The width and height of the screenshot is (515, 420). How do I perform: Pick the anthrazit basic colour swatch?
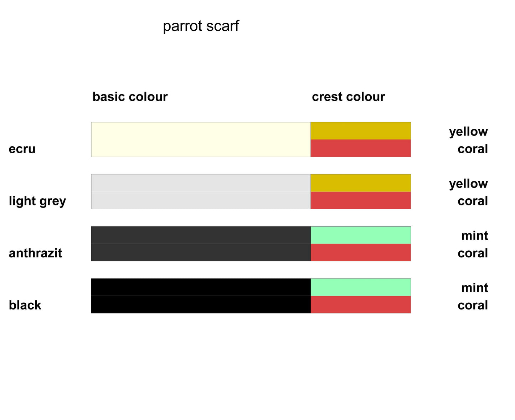(201, 244)
